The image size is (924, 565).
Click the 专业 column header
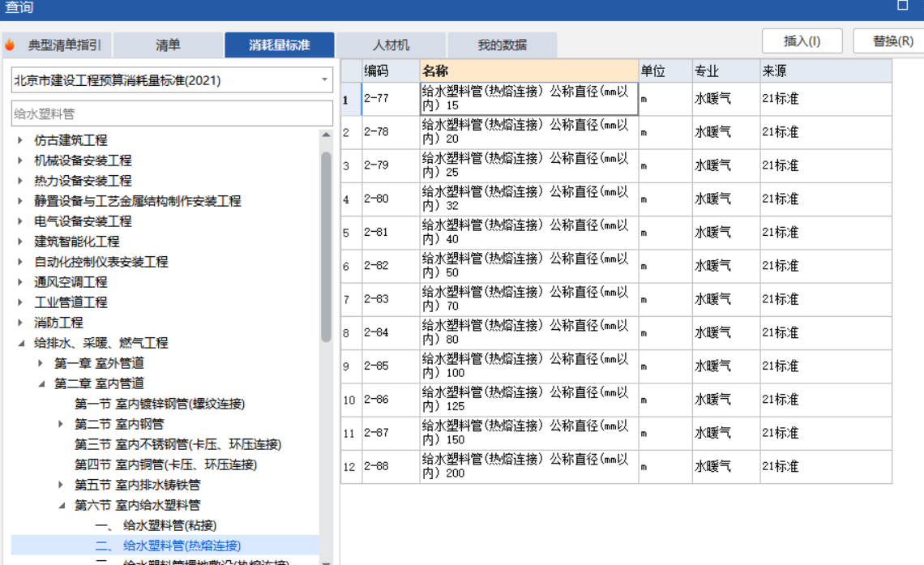pyautogui.click(x=726, y=71)
